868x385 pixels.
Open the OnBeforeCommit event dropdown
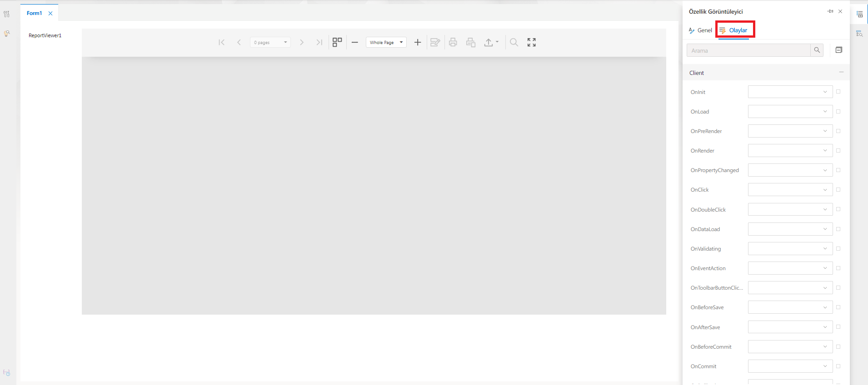[790, 346]
